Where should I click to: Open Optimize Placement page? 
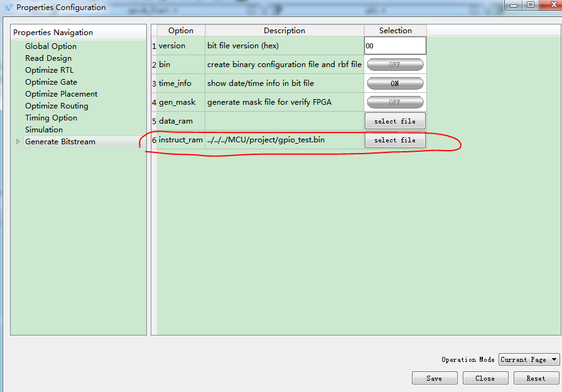(x=61, y=94)
